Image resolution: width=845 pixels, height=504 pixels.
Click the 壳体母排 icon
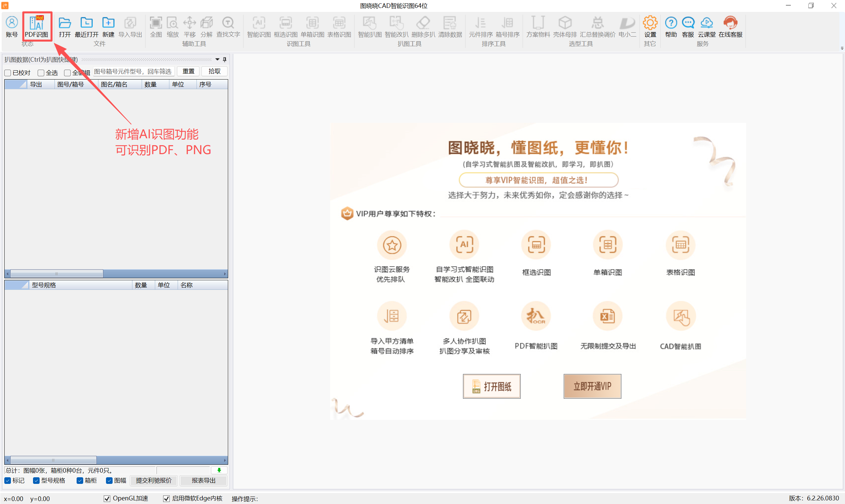[x=565, y=26]
